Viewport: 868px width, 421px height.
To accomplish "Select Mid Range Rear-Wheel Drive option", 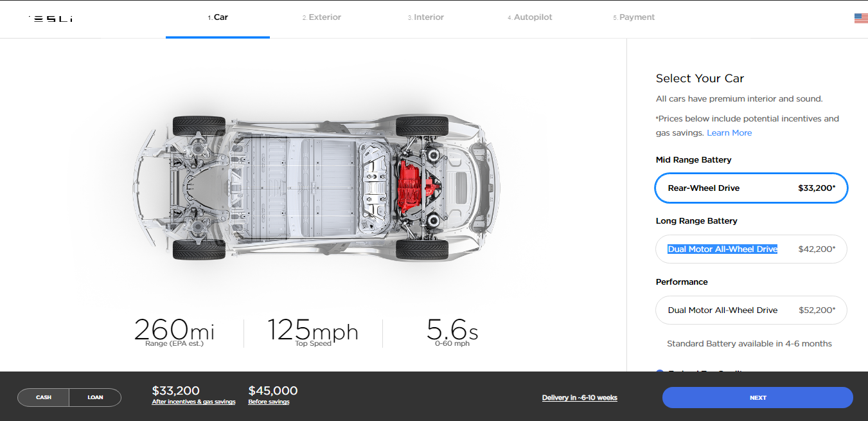I will [751, 188].
